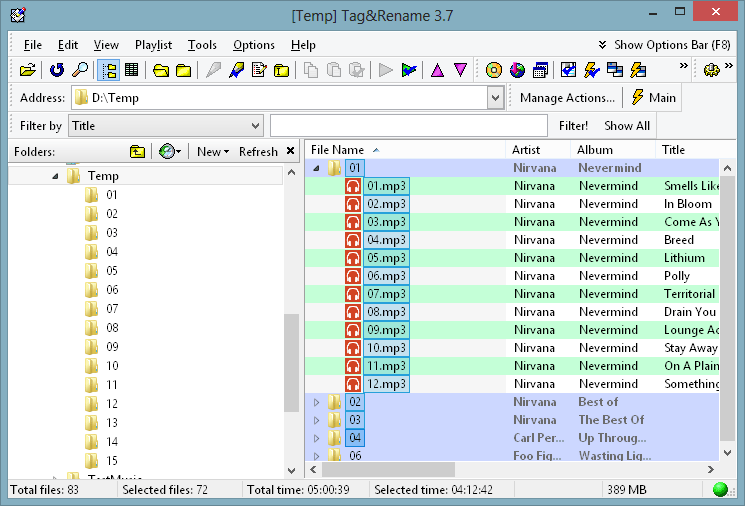The image size is (745, 506).
Task: Switch to the table grid view icon
Action: click(132, 70)
